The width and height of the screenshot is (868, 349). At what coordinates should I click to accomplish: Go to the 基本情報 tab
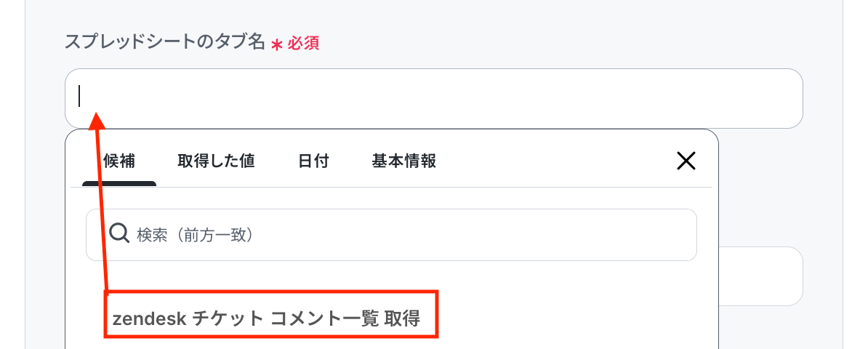point(403,161)
